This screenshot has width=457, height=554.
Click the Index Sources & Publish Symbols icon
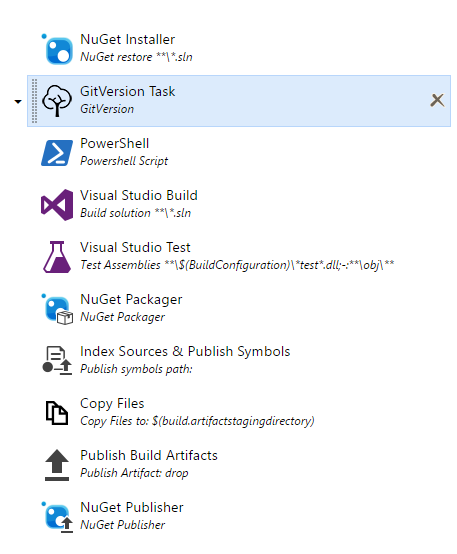point(57,360)
